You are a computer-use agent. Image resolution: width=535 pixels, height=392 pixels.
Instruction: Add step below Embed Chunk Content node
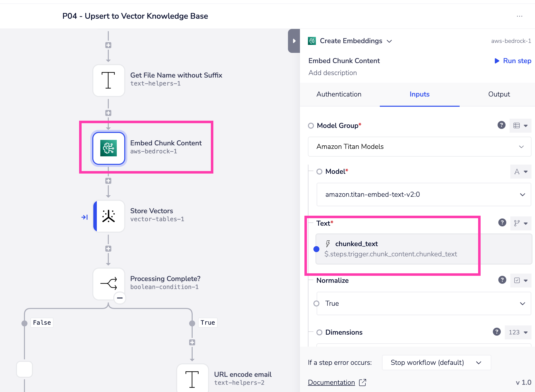(x=108, y=181)
